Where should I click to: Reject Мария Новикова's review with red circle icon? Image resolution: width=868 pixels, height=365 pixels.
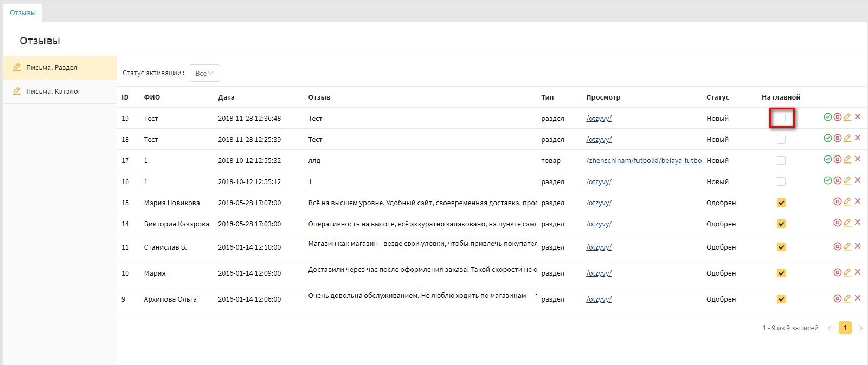coord(837,201)
